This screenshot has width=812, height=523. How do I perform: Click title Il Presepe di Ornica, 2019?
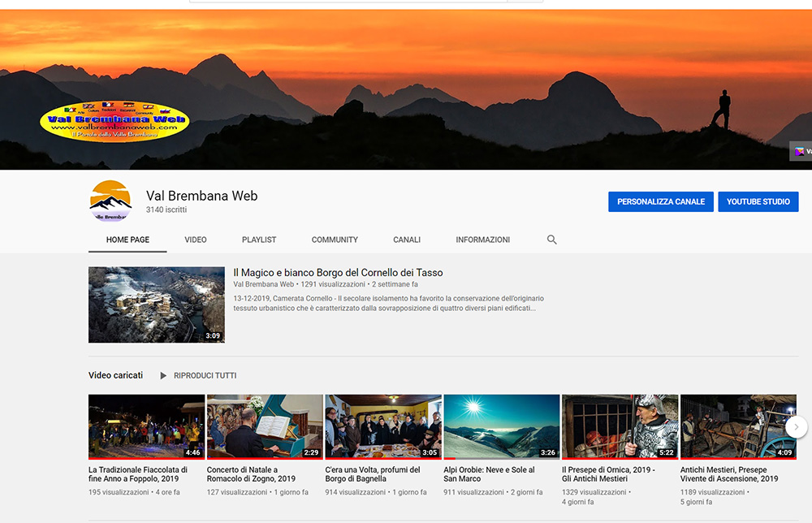click(608, 474)
